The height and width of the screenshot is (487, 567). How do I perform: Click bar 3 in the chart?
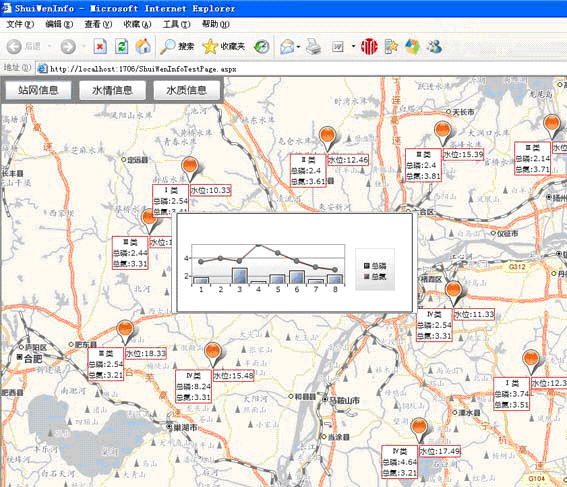(x=239, y=275)
